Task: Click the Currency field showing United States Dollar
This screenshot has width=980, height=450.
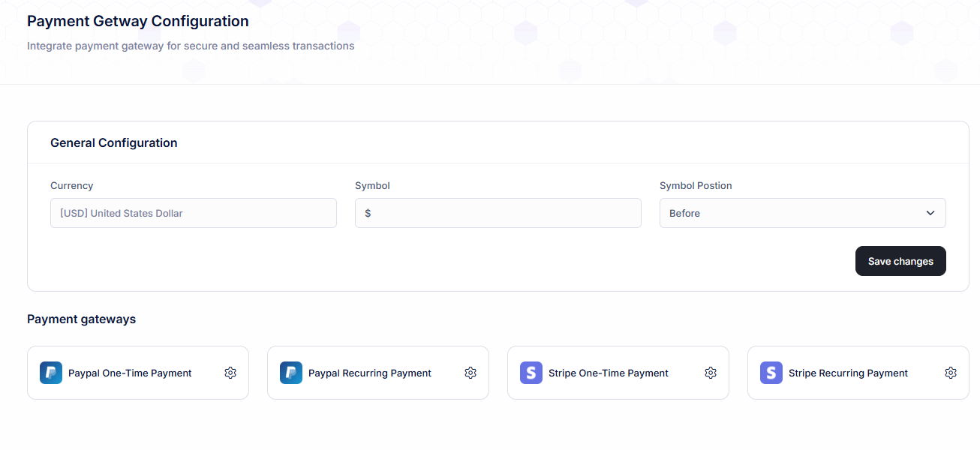Action: pos(193,213)
